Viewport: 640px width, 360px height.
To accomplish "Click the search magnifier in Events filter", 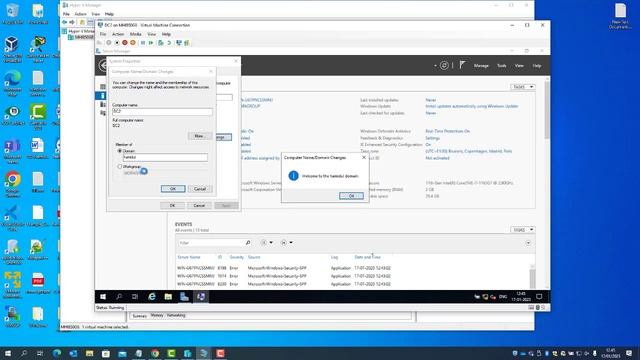I will tap(248, 243).
